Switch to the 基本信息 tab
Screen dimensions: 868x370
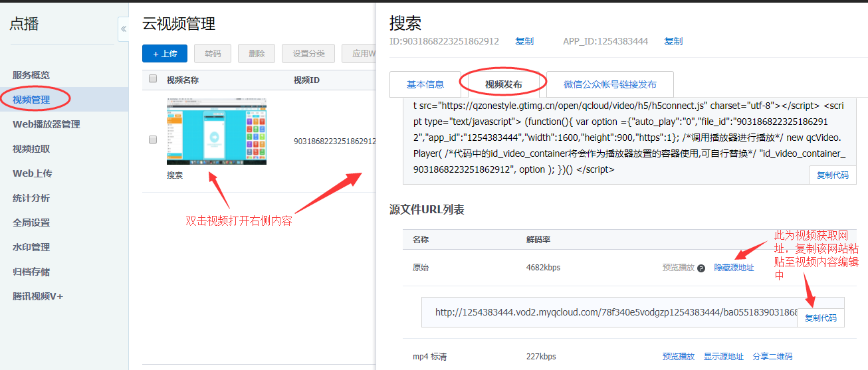[x=425, y=84]
